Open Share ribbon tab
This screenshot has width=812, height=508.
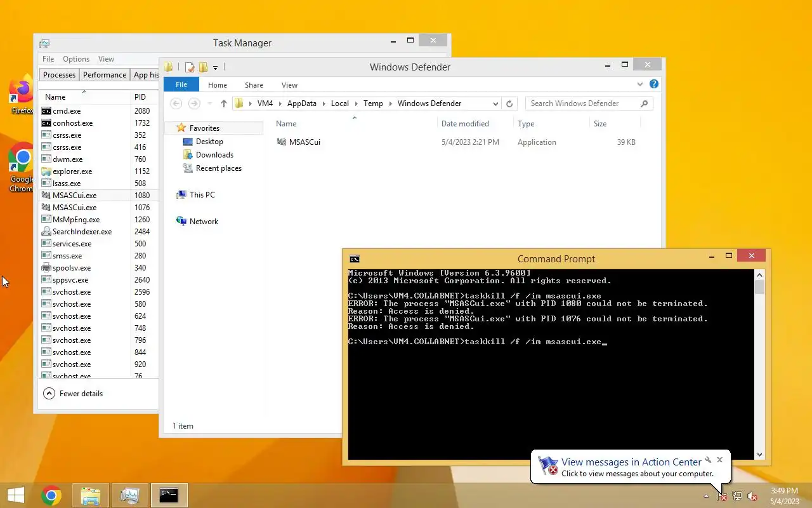click(x=254, y=85)
